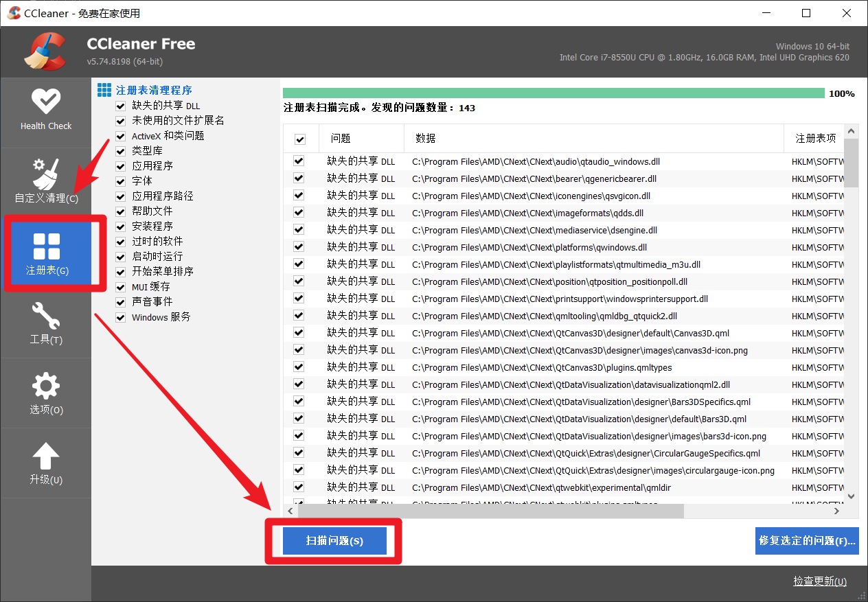
Task: Open 自定义清理 broom icon
Action: (46, 174)
